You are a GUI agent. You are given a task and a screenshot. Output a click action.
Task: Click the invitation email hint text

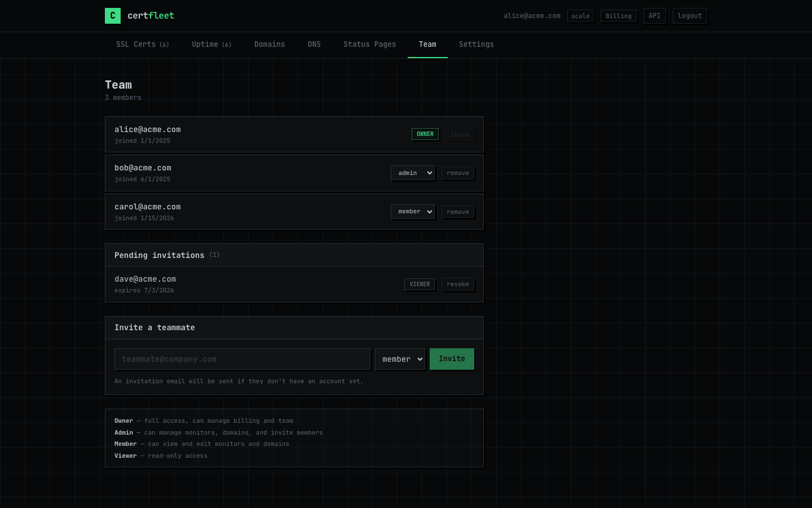239,382
